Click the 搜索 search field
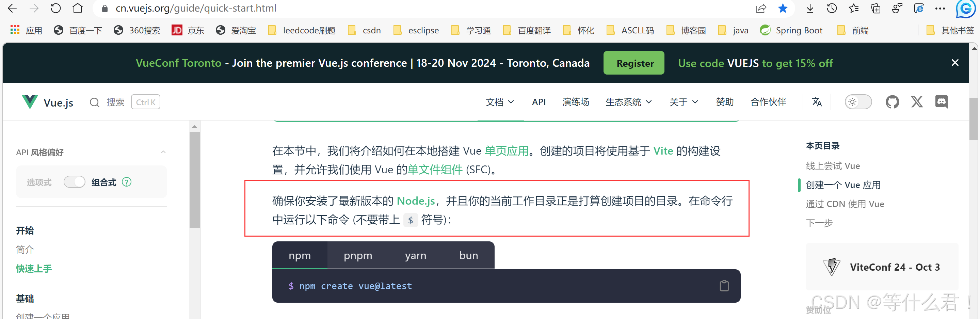 125,102
